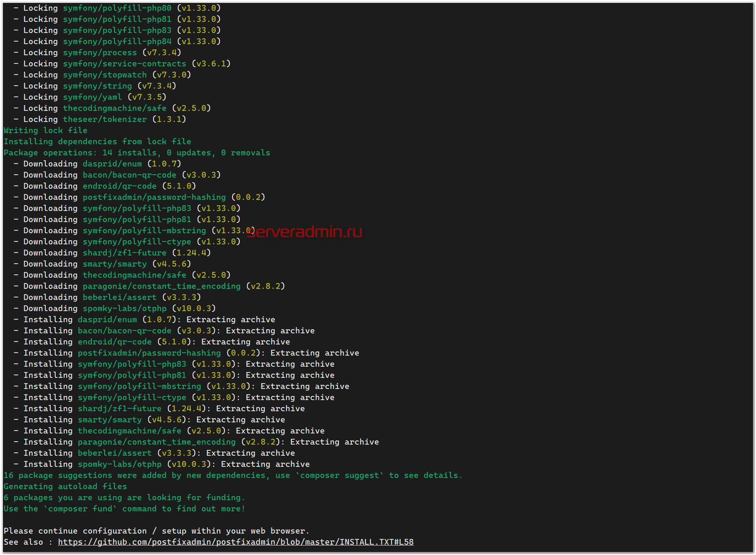756x555 pixels.
Task: Click symfony/yaml in the Locking line
Action: pyautogui.click(x=92, y=97)
